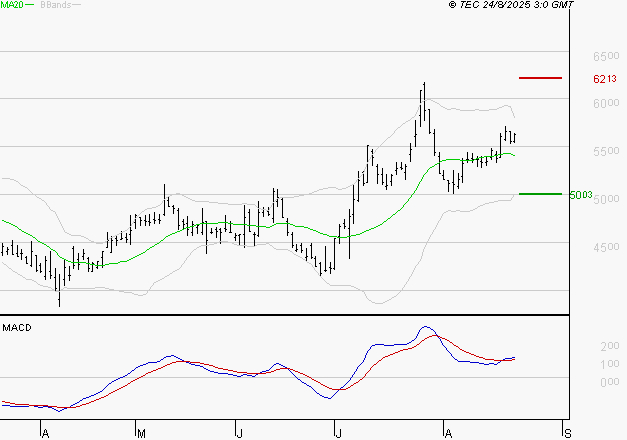
Task: Click the red resistance line marker
Action: pyautogui.click(x=540, y=78)
